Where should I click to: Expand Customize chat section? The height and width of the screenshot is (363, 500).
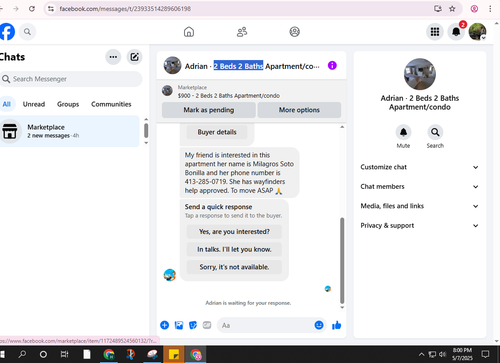coord(419,167)
